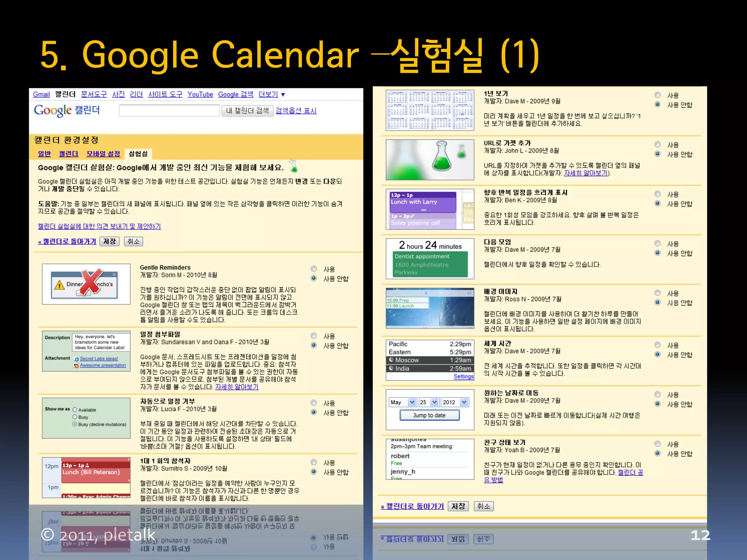Open the 문서도구 link in top navigation
The height and width of the screenshot is (560, 747).
coord(94,94)
